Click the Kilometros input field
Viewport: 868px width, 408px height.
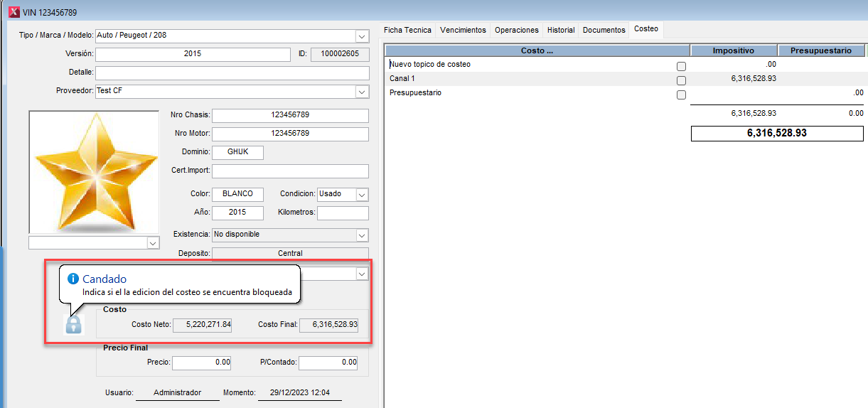point(343,213)
